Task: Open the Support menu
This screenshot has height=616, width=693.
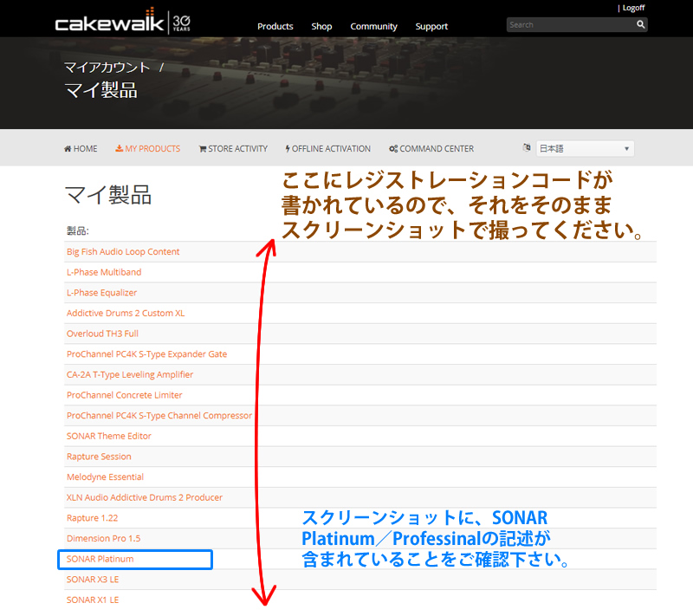Action: pyautogui.click(x=431, y=27)
